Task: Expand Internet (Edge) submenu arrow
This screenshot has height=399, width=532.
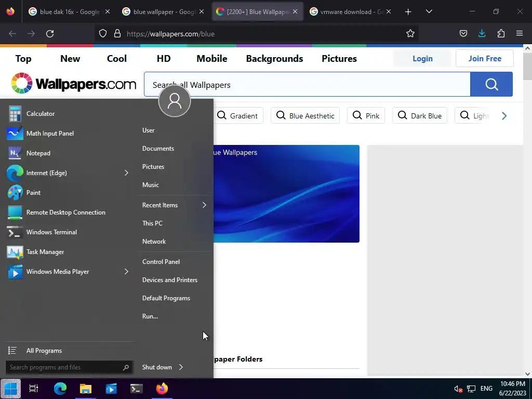Action: [126, 173]
